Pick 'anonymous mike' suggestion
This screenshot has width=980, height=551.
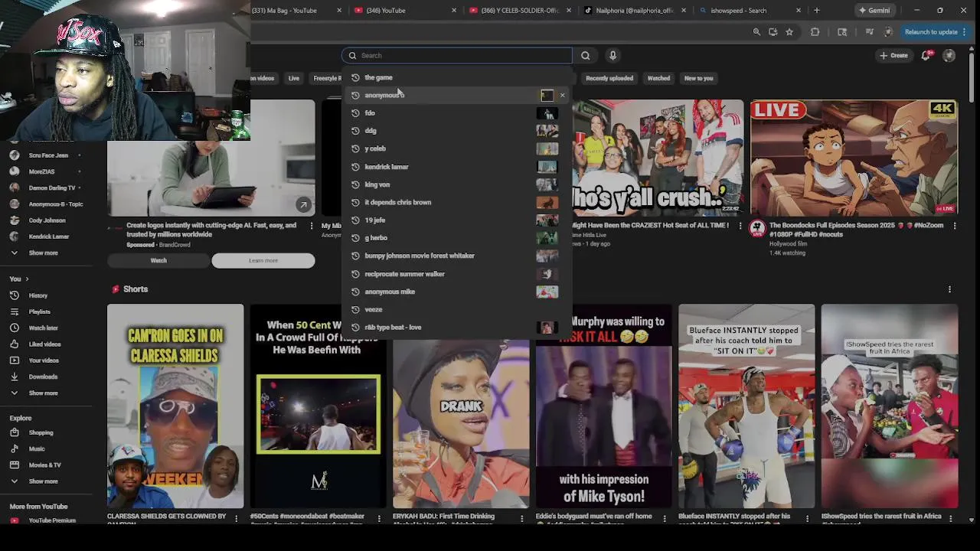click(456, 292)
